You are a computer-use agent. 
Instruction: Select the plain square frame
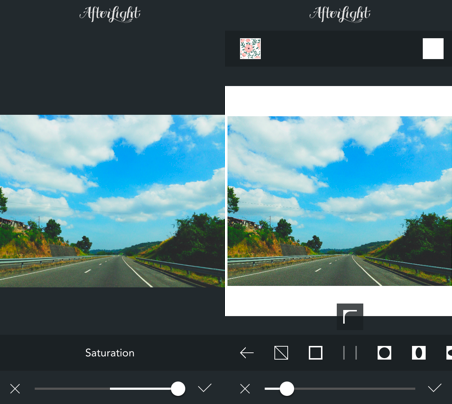click(x=315, y=353)
